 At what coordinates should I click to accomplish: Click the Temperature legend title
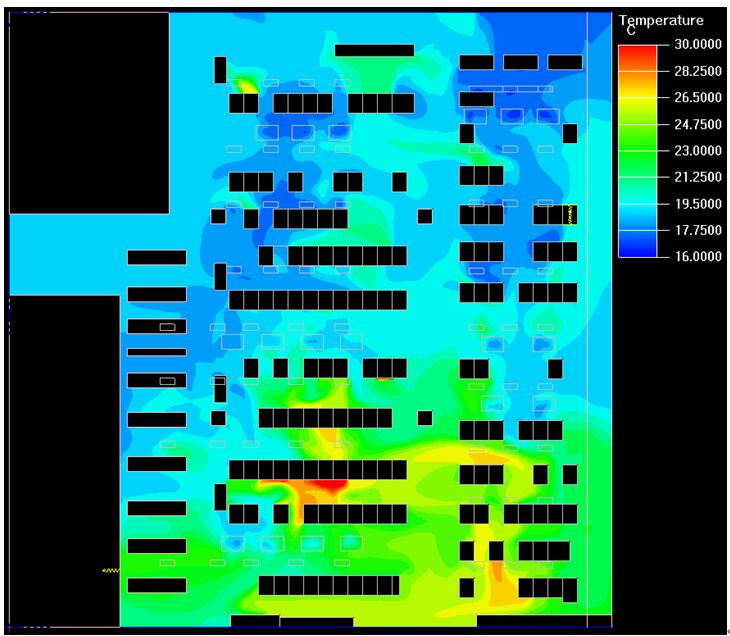(661, 20)
